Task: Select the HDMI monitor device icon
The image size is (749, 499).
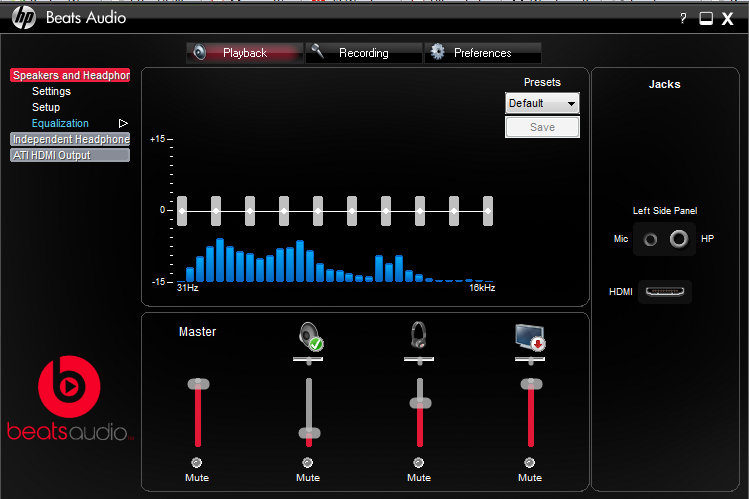Action: click(x=530, y=337)
